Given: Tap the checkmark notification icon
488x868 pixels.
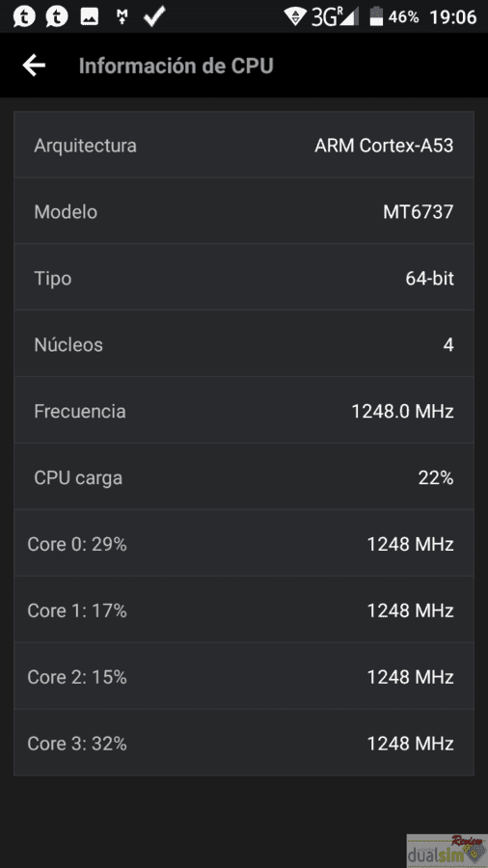Looking at the screenshot, I should pos(153,16).
